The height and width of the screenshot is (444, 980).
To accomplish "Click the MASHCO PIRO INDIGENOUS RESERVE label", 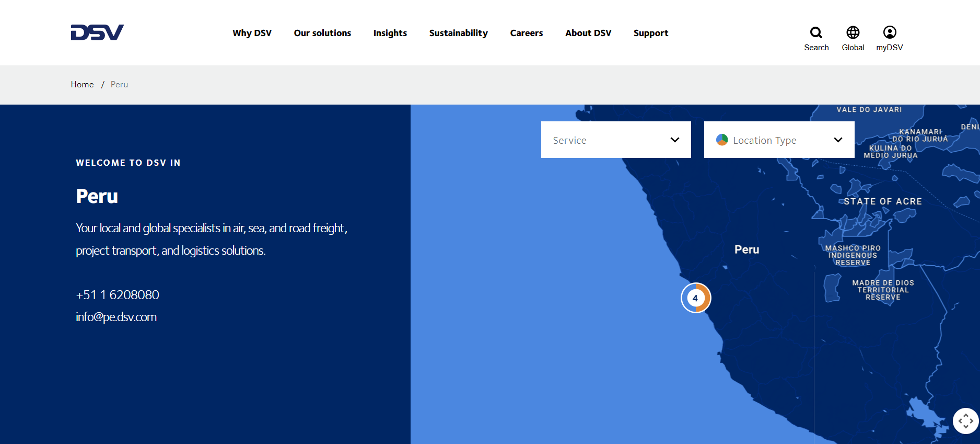I will [x=853, y=256].
